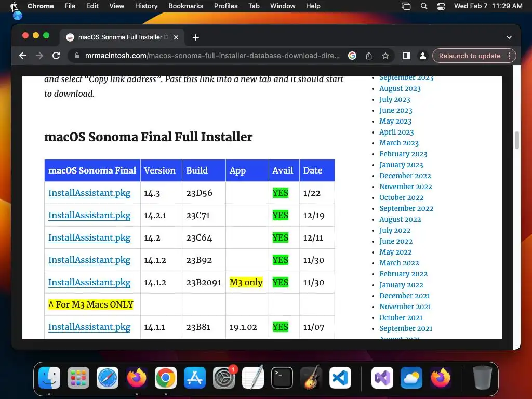
Task: Launch Safari from the Dock
Action: click(x=108, y=378)
